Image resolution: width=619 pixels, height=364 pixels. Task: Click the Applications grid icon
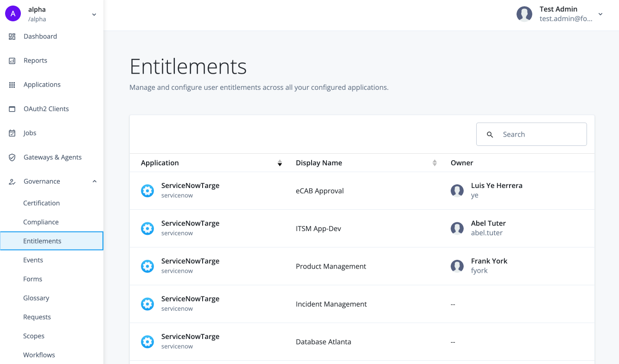[x=12, y=84]
